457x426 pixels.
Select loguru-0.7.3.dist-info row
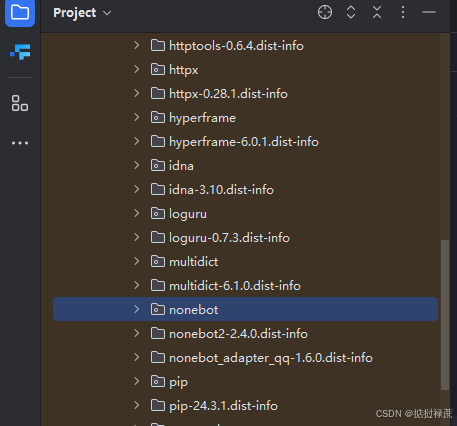(245, 237)
